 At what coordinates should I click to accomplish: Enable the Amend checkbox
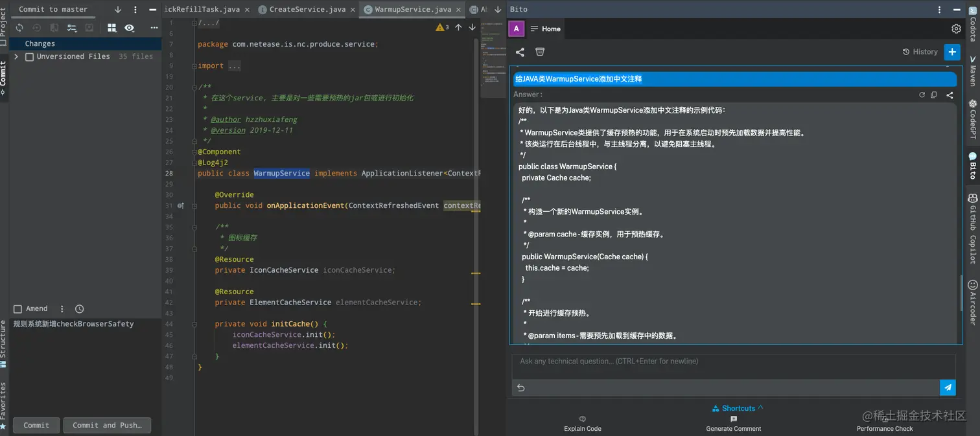[x=17, y=309]
